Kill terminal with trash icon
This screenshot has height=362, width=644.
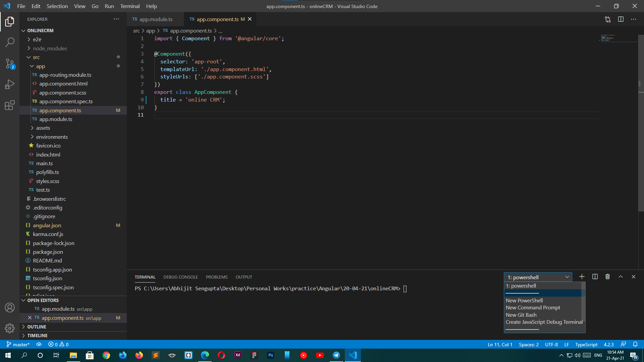point(607,277)
